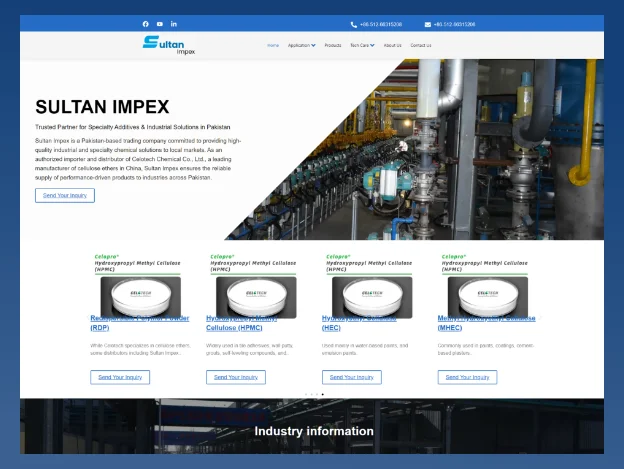Send inquiry for the RDP product
The width and height of the screenshot is (624, 469).
120,377
